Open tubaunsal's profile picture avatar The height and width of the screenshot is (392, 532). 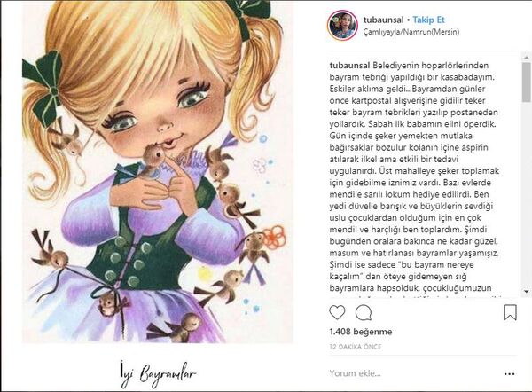click(342, 26)
